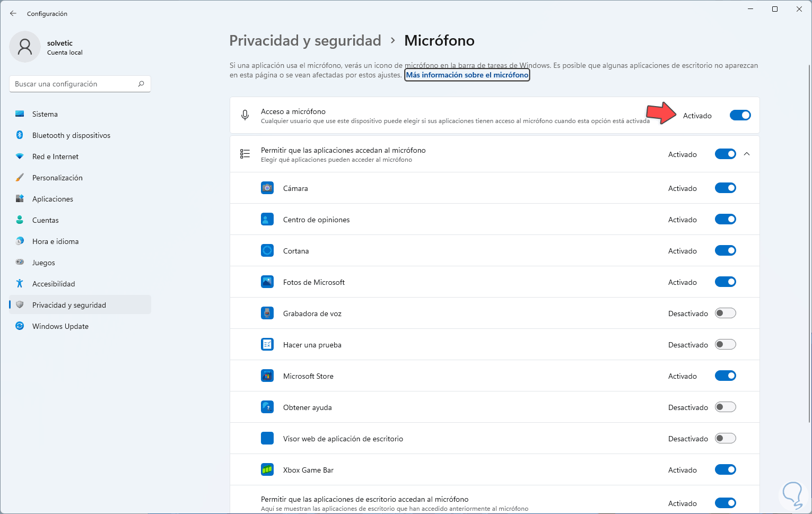
Task: Click the Fotos de Microsoft row label
Action: tap(314, 282)
